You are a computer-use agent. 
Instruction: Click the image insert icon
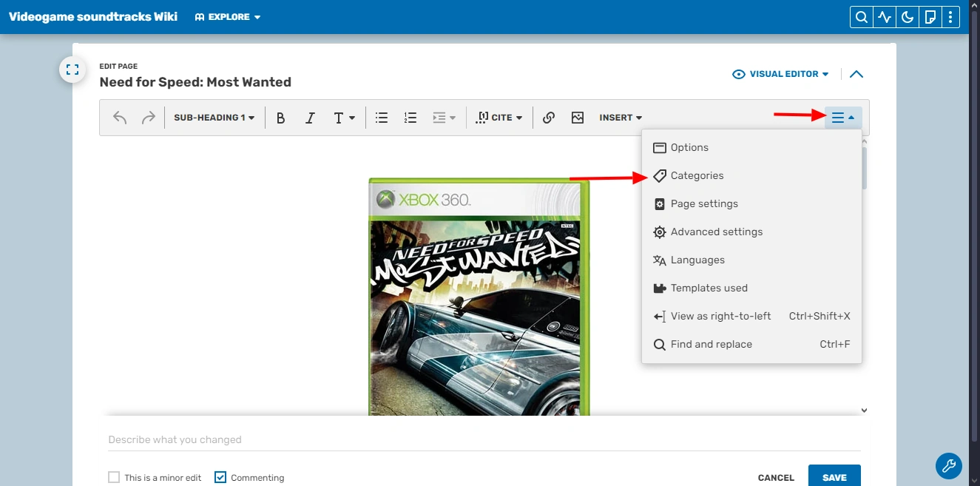click(578, 118)
